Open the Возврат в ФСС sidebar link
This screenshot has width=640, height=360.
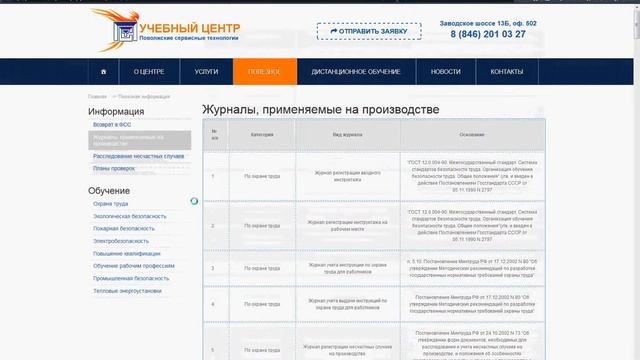click(x=112, y=125)
